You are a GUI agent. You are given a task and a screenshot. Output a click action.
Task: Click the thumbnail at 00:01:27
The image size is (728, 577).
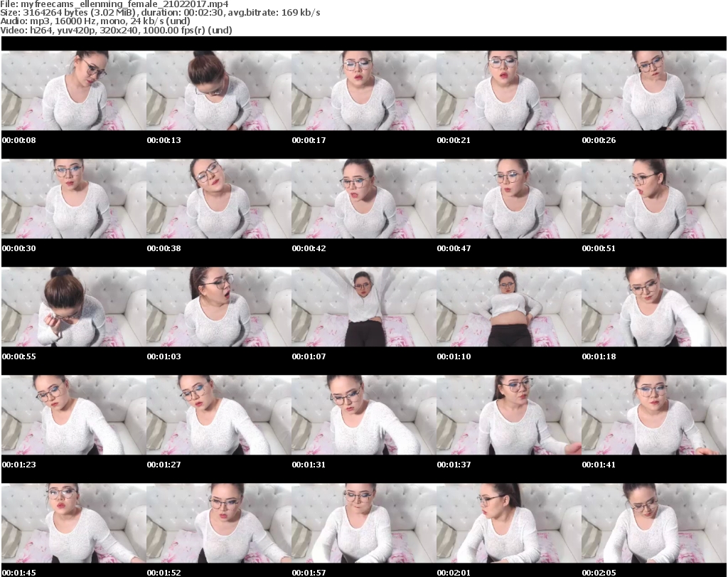pos(219,415)
